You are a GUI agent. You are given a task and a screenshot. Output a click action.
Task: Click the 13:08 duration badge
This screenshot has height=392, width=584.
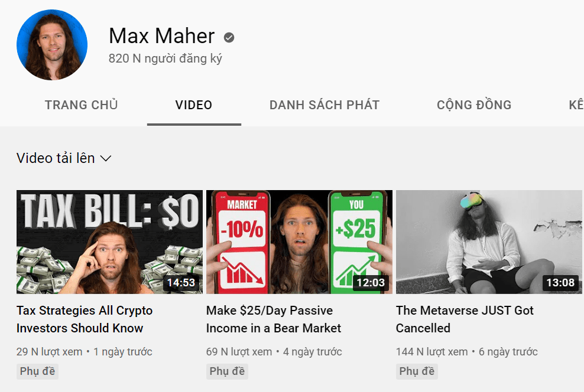click(x=560, y=283)
